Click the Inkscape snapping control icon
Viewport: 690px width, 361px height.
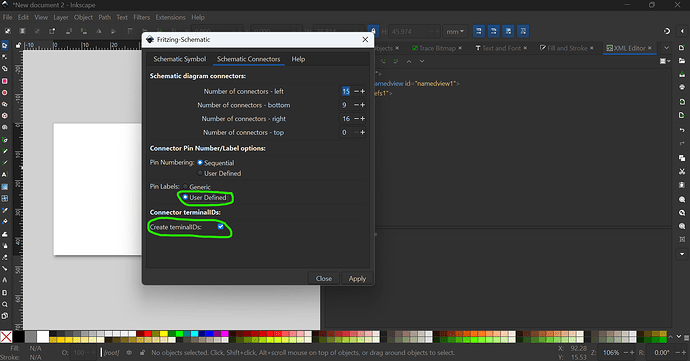(667, 31)
